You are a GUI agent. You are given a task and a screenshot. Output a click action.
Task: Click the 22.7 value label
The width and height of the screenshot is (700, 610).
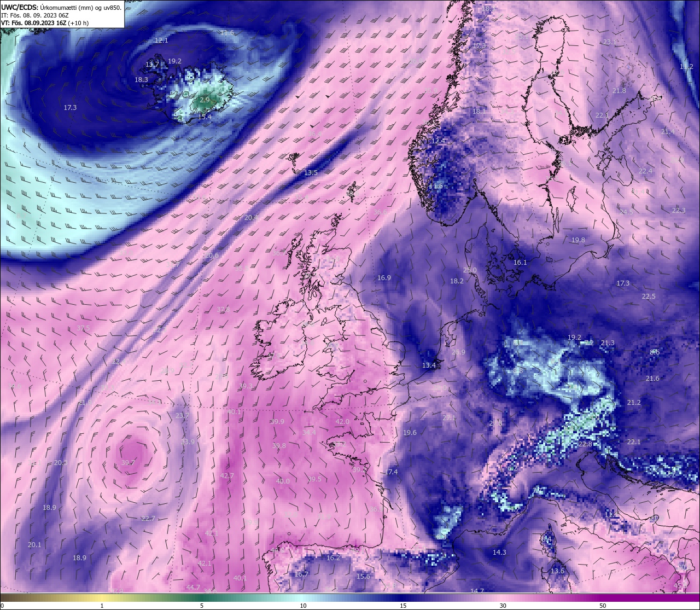148,519
